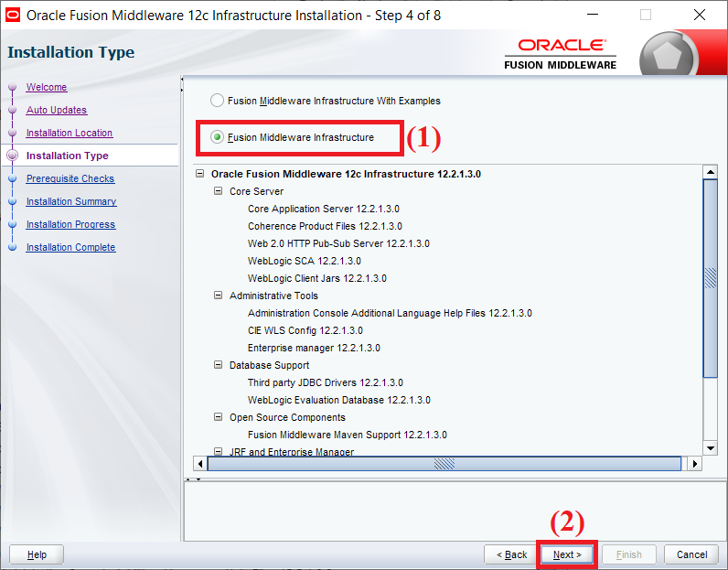This screenshot has width=728, height=570.
Task: Go to the Installation Complete step
Action: tap(70, 247)
